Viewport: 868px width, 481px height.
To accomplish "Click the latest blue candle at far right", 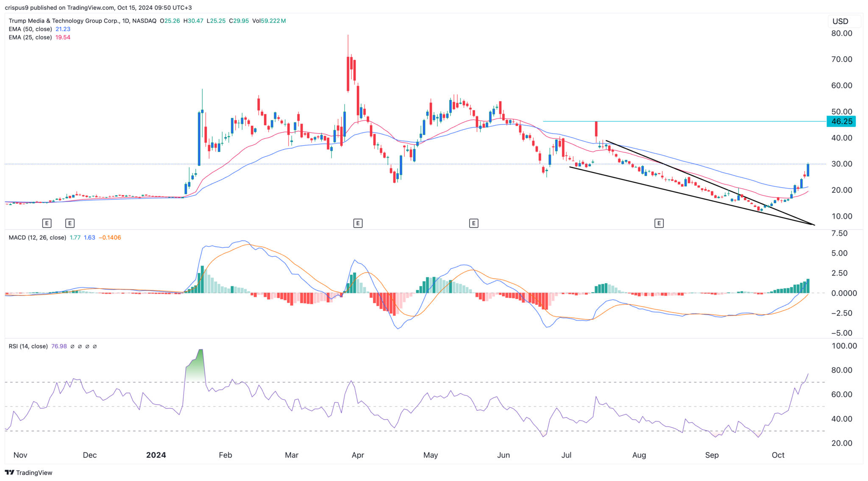I will click(808, 170).
